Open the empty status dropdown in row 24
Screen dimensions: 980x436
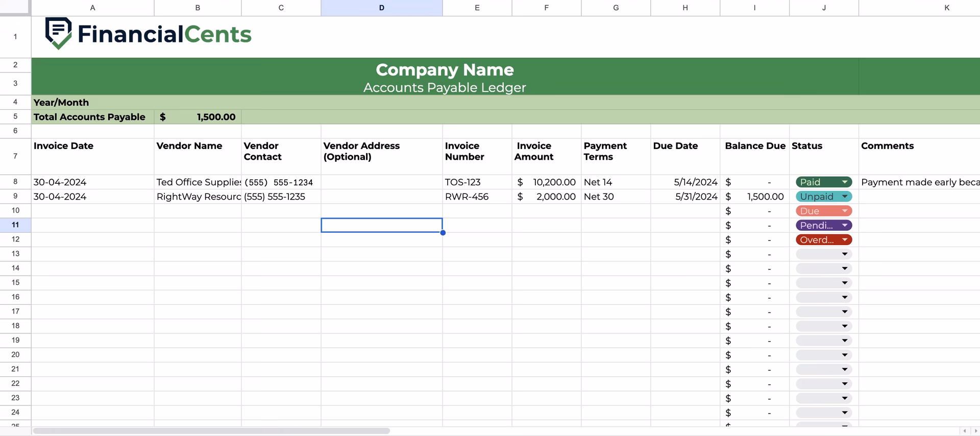(x=823, y=413)
